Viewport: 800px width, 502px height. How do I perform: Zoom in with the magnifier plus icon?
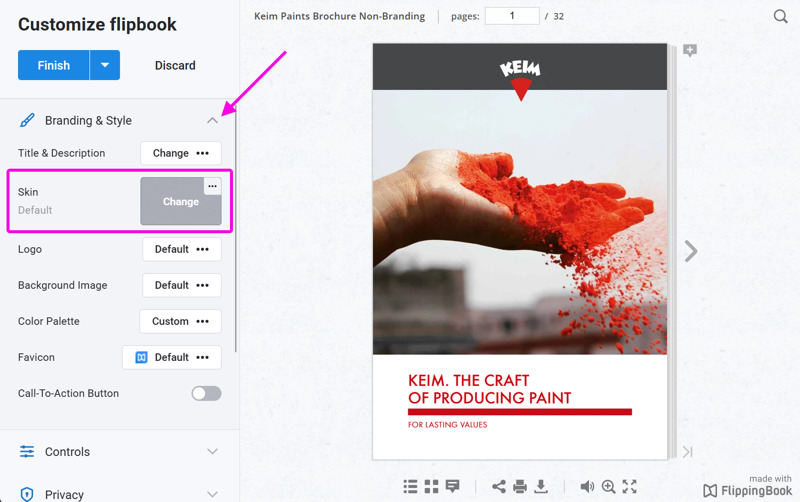pos(608,486)
